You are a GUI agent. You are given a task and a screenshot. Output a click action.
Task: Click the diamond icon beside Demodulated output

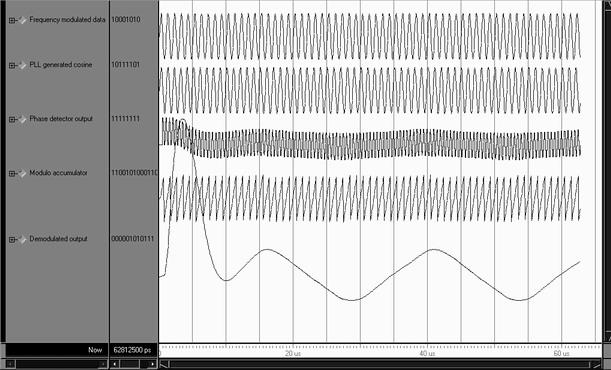23,239
